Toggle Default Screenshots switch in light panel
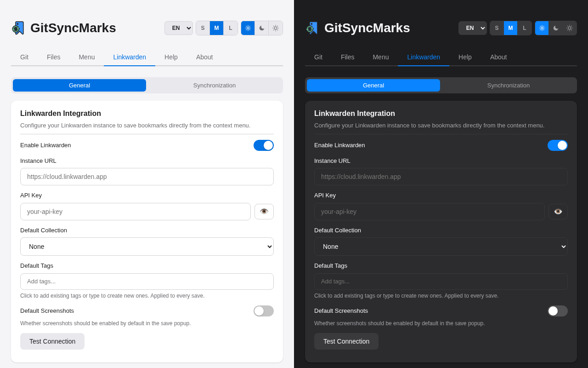 coord(264,311)
